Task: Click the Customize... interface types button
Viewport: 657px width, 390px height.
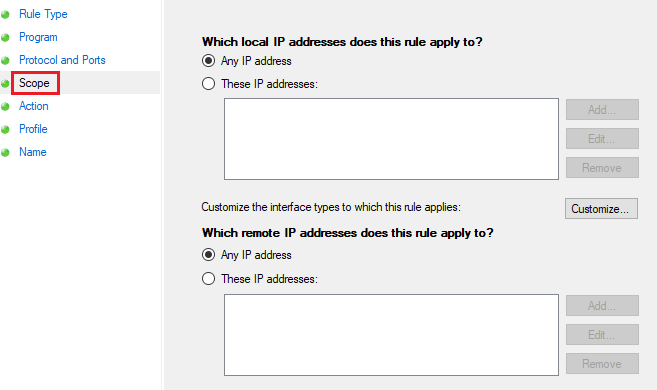Action: click(x=601, y=209)
